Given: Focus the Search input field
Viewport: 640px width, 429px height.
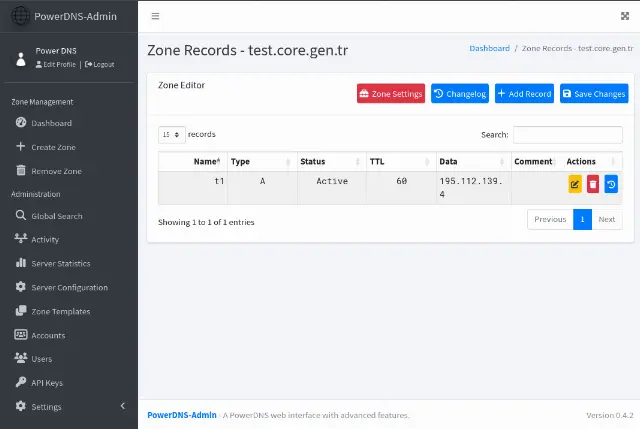Looking at the screenshot, I should pyautogui.click(x=568, y=135).
